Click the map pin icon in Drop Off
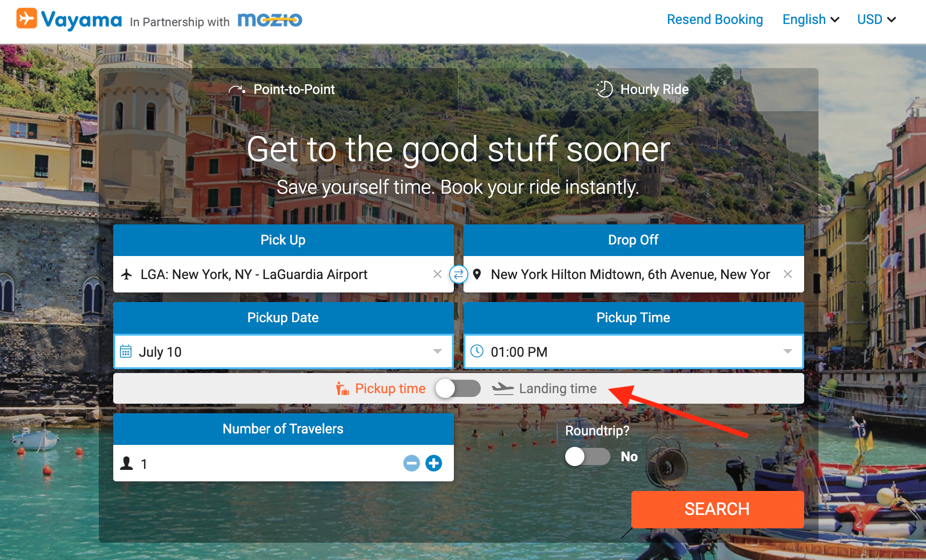 [477, 274]
